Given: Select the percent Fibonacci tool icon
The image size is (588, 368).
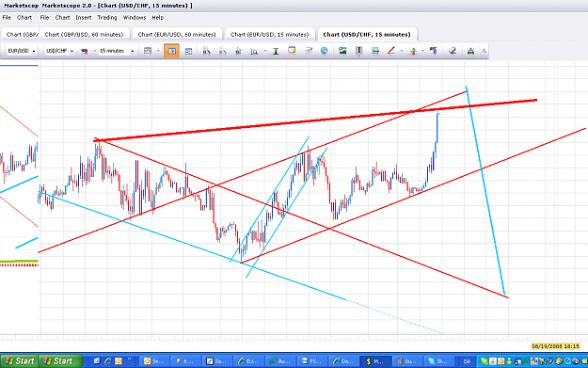Looking at the screenshot, I should click(x=434, y=50).
